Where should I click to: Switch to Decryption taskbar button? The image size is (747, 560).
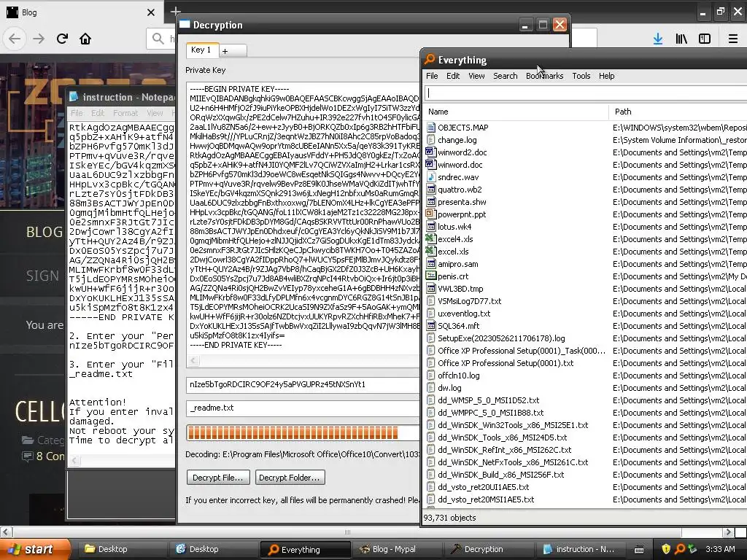(489, 549)
